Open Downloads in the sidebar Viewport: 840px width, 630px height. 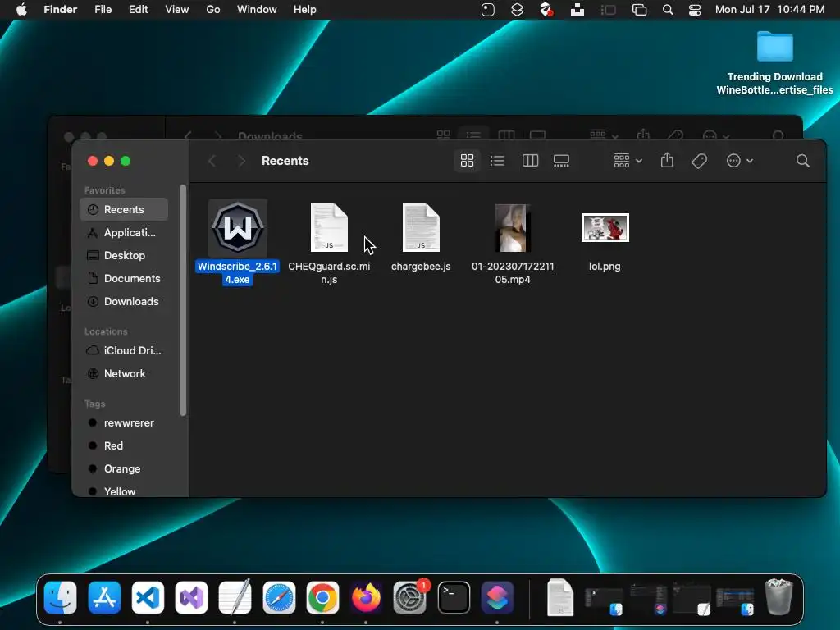pyautogui.click(x=124, y=302)
